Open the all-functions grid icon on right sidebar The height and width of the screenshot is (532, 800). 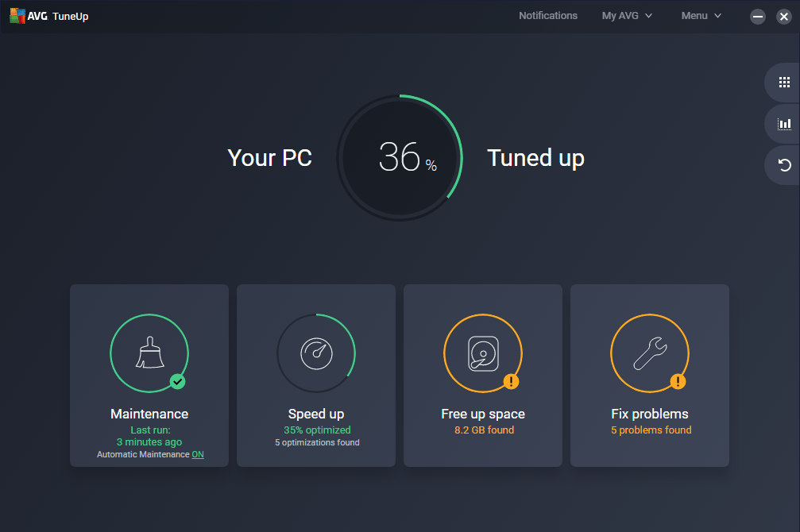(783, 82)
